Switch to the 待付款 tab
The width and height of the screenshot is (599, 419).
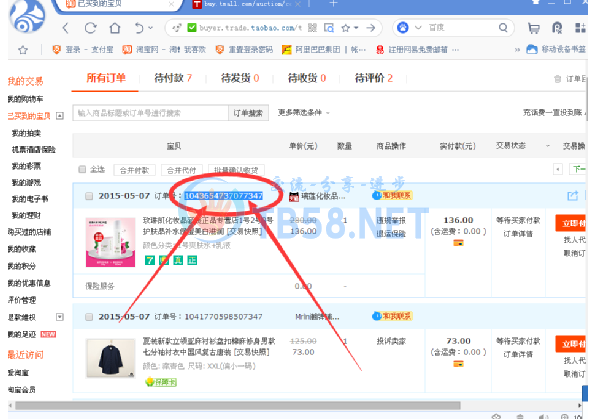coord(173,78)
